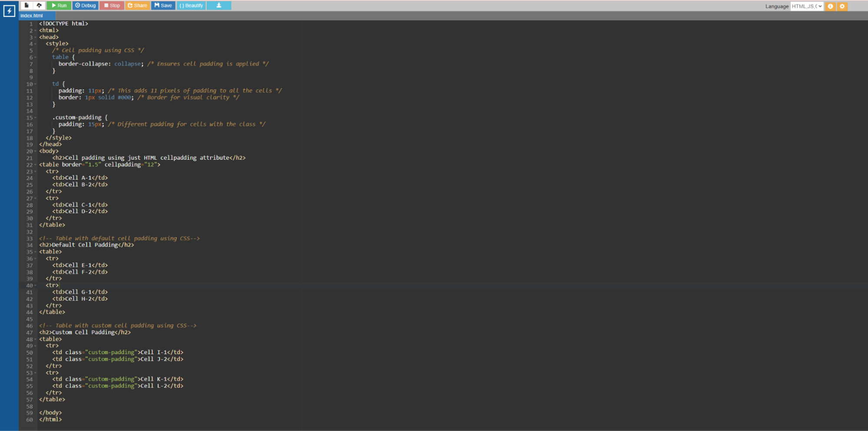
Task: Click line number 32 in the gutter
Action: [30, 232]
